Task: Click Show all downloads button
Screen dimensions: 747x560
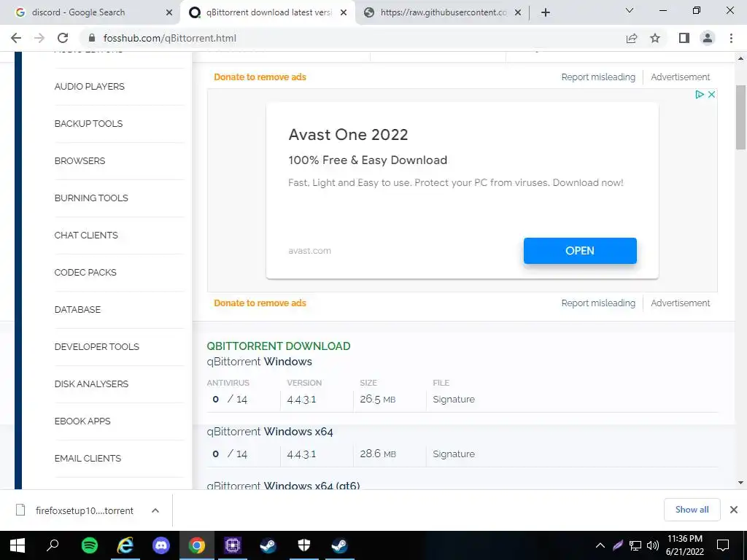Action: 692,510
